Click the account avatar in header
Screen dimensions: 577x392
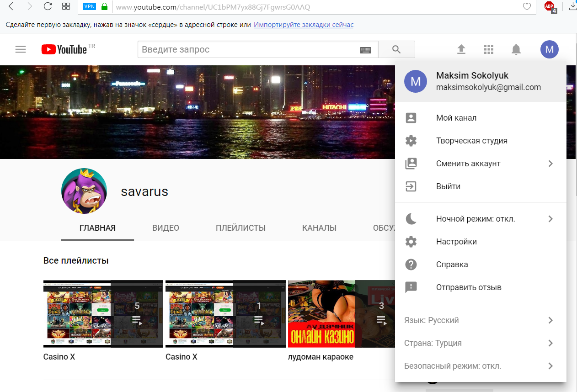pos(549,49)
